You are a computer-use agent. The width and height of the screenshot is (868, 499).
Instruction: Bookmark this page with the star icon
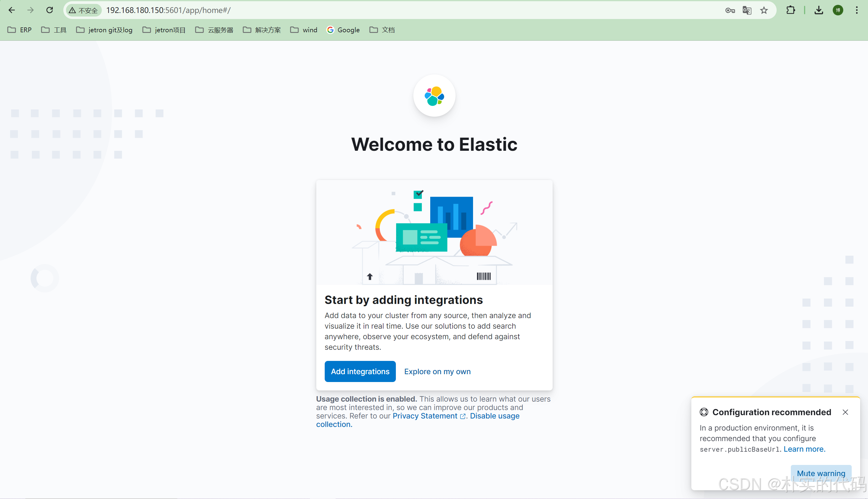[x=764, y=11]
